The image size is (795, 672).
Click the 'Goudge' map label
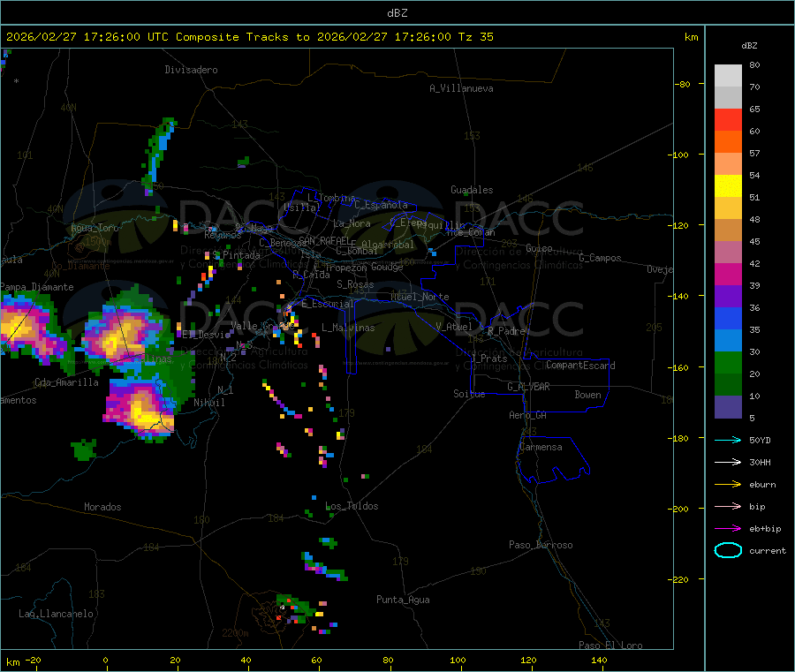[387, 267]
